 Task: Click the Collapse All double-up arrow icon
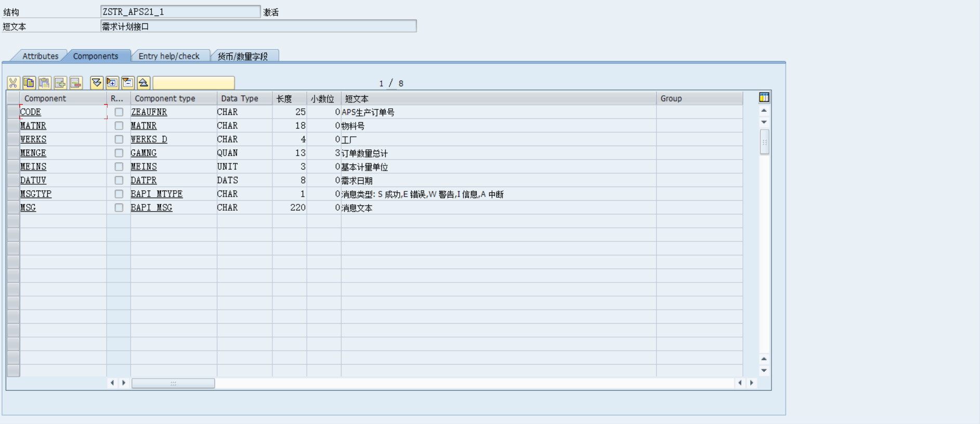143,83
